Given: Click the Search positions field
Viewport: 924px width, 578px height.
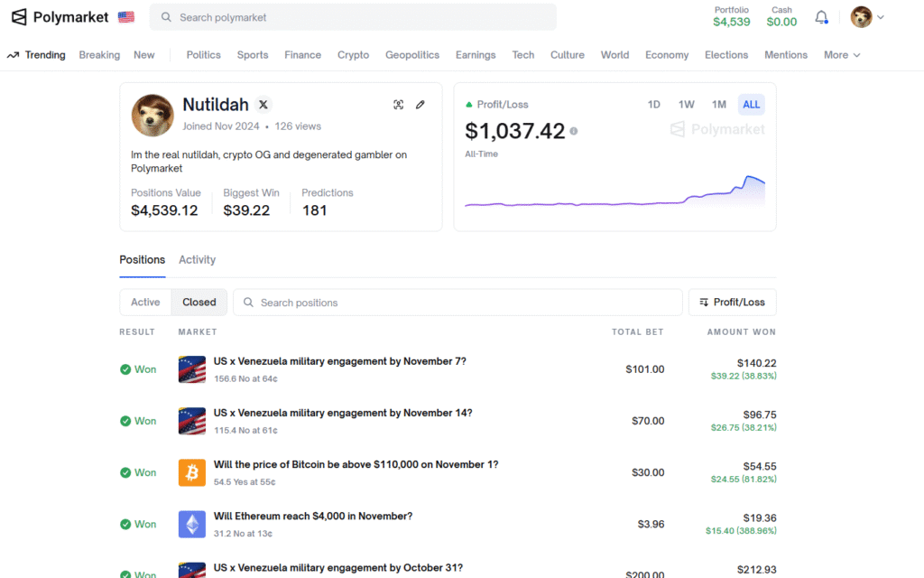Looking at the screenshot, I should point(457,303).
